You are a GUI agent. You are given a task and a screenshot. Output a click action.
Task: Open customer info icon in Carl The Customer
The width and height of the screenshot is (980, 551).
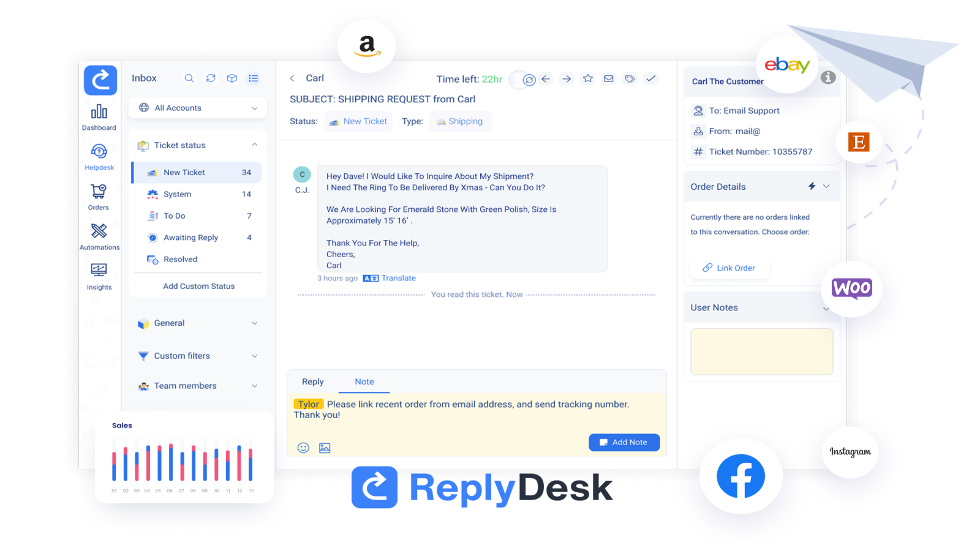tap(828, 77)
